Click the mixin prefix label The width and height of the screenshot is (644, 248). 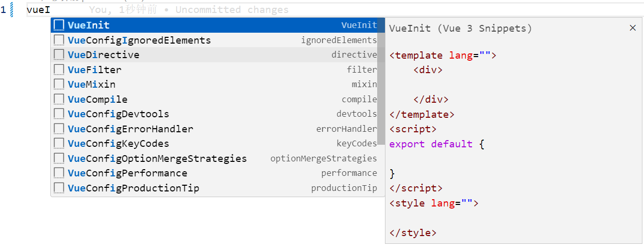click(x=364, y=84)
